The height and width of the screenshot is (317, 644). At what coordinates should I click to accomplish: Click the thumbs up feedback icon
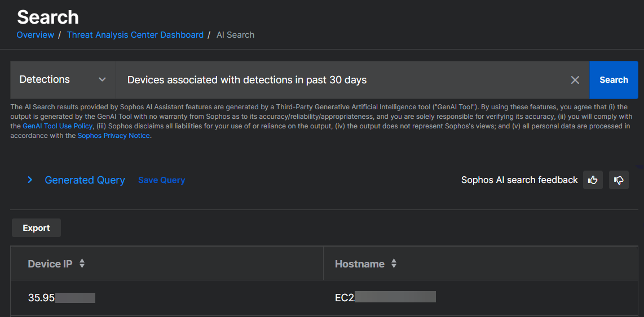tap(593, 180)
